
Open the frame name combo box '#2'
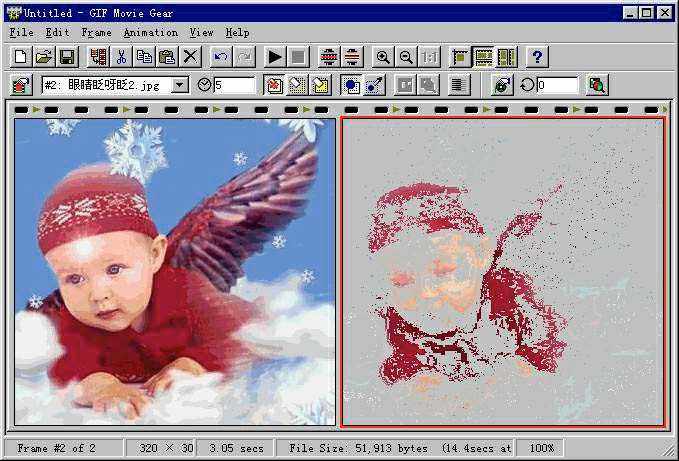coord(105,86)
